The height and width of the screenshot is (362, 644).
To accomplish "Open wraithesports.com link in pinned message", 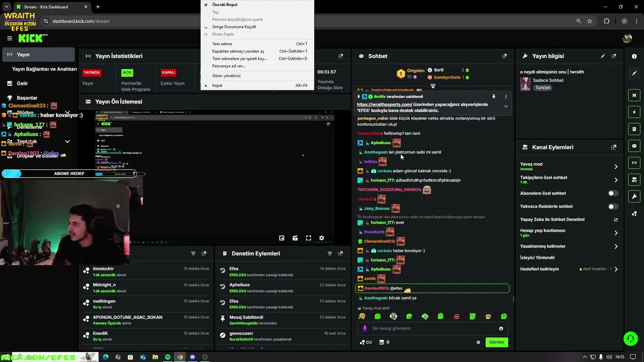I will coord(384,105).
